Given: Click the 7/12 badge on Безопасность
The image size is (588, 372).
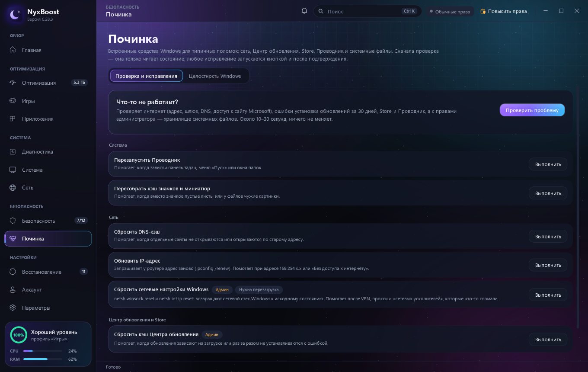Looking at the screenshot, I should [x=81, y=221].
